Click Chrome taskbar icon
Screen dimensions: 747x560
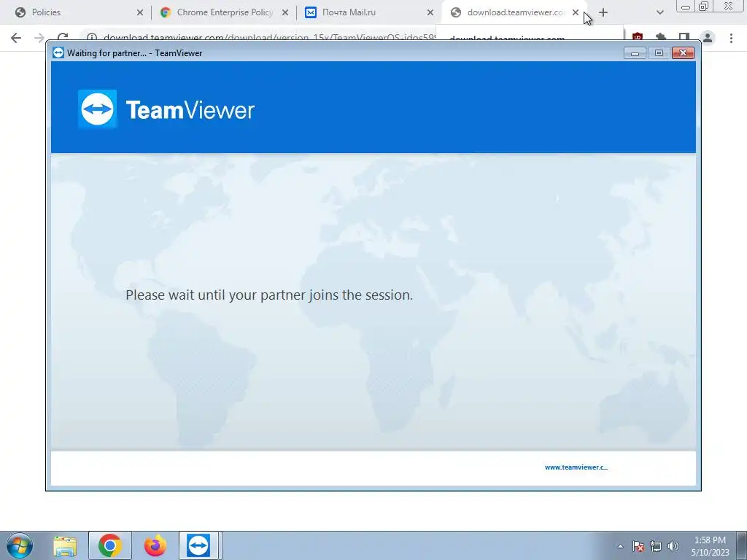click(110, 545)
